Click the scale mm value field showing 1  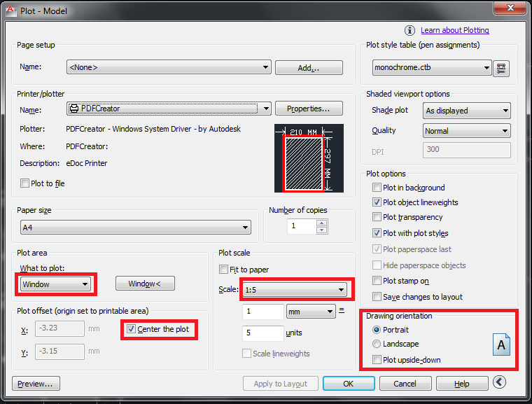click(x=263, y=312)
